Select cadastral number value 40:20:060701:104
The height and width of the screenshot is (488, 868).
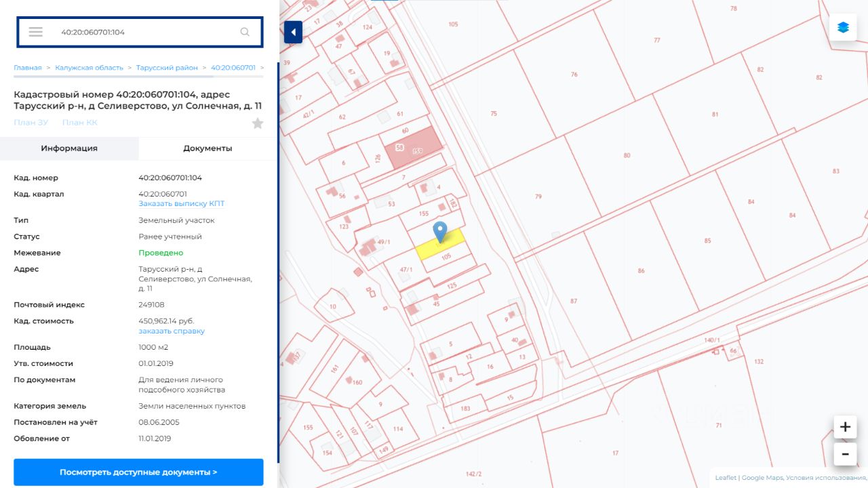tap(170, 178)
